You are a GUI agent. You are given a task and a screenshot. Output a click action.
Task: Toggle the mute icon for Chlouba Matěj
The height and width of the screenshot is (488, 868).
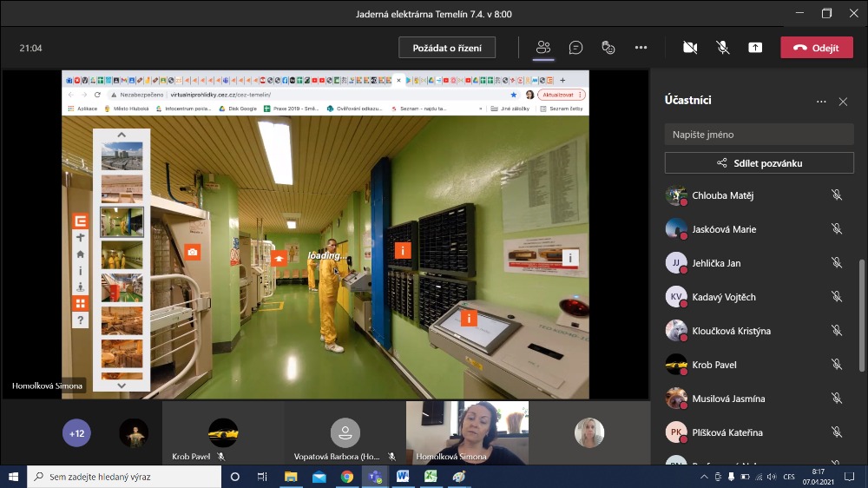(836, 195)
